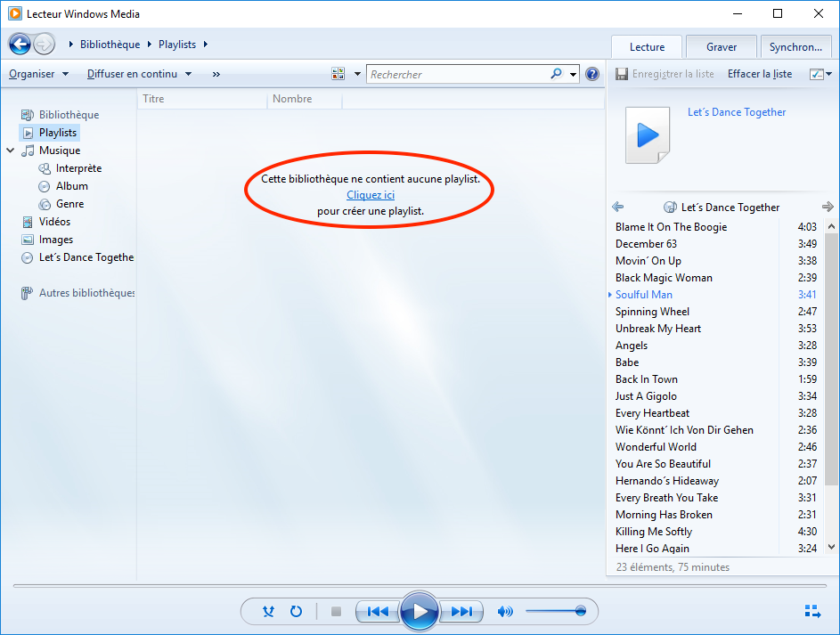The image size is (840, 635).
Task: Expand the Bibliothèque breadcrumb arrow
Action: tap(150, 45)
